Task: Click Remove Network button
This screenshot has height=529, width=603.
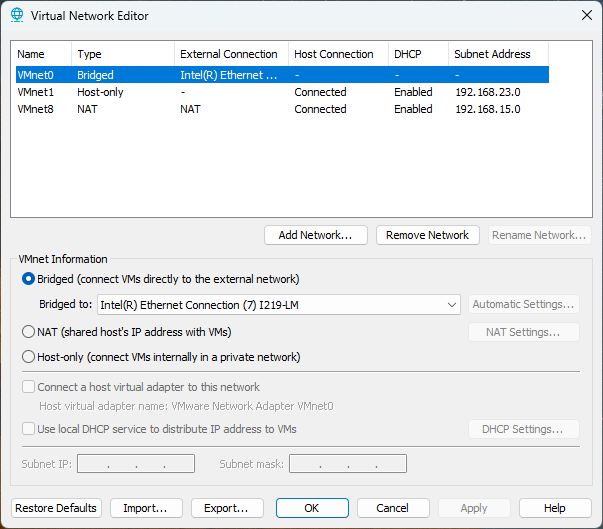Action: [x=427, y=235]
